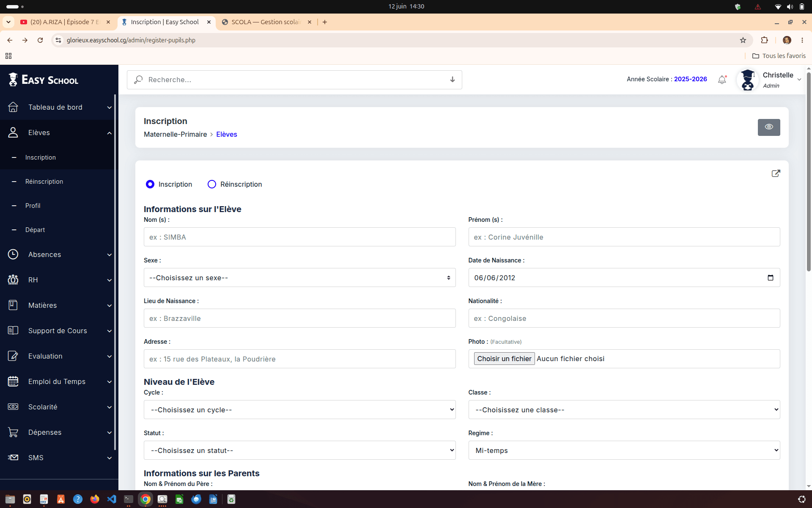Open the Classe dropdown

pos(624,410)
